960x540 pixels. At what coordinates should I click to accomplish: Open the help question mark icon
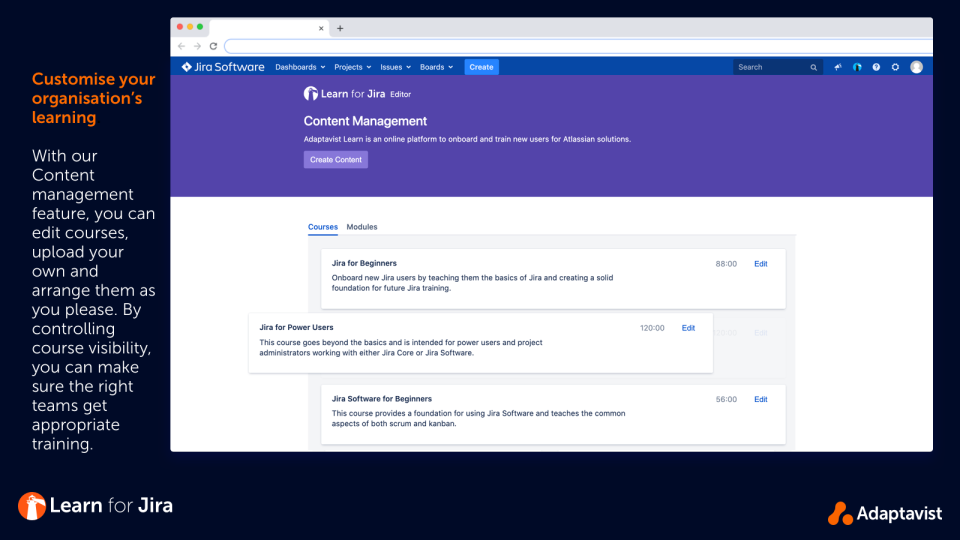(876, 67)
